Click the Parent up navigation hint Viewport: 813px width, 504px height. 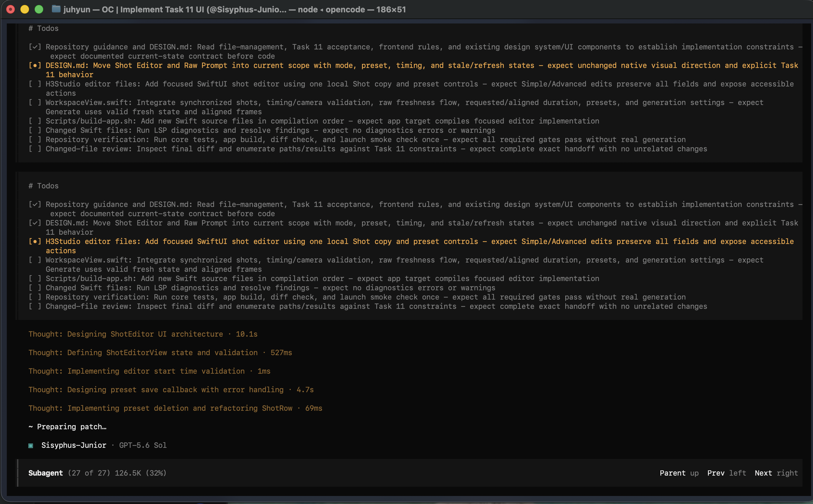(679, 473)
